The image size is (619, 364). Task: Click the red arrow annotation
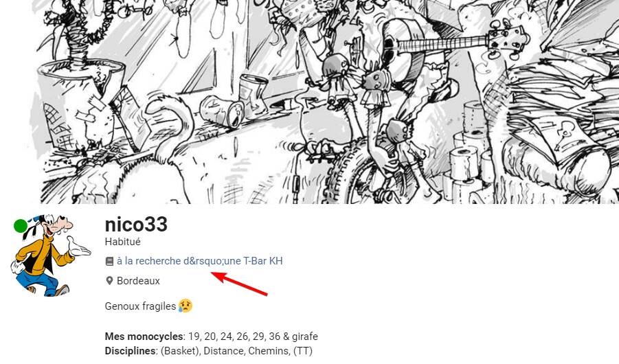240,283
